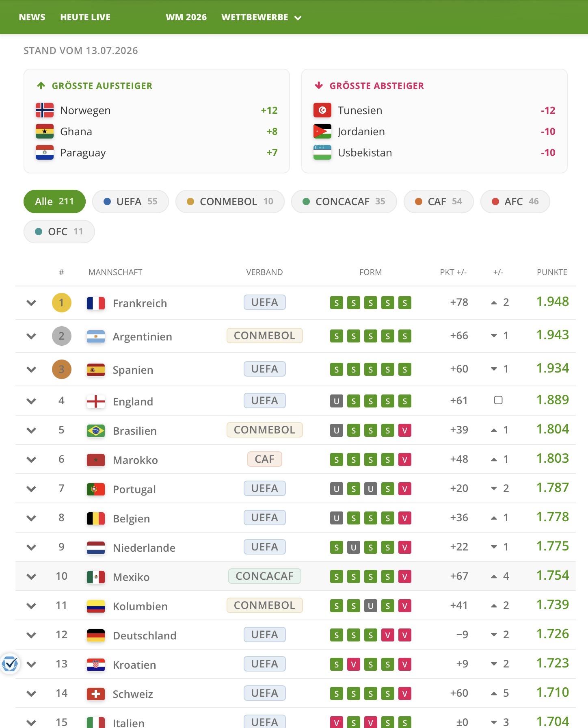Sort by the PUNKTE column header
The height and width of the screenshot is (728, 588).
coord(552,272)
